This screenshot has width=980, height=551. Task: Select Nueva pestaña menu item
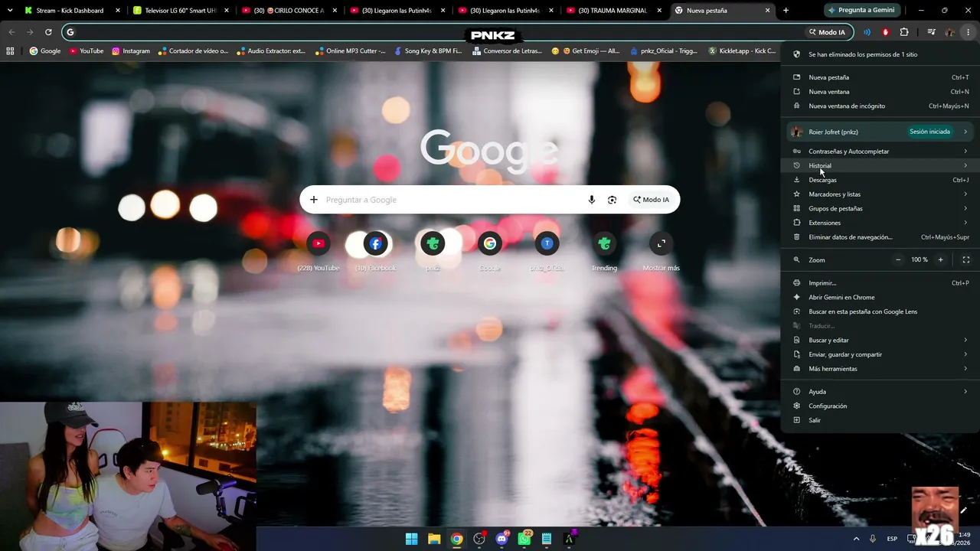pyautogui.click(x=880, y=77)
